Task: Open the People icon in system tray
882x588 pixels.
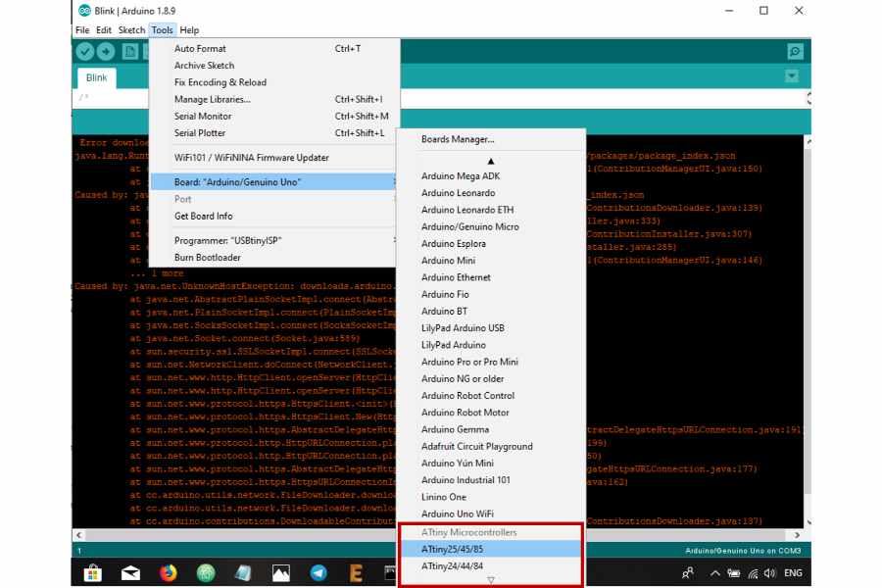Action: [687, 573]
